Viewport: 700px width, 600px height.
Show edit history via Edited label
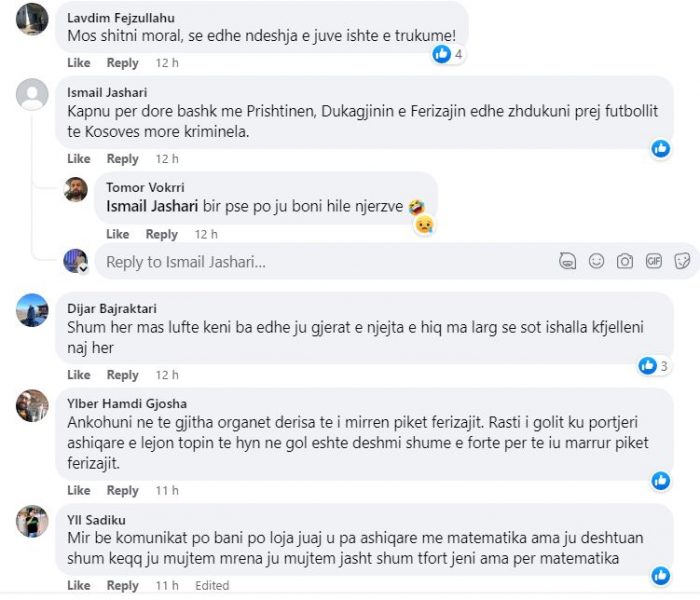tap(212, 586)
